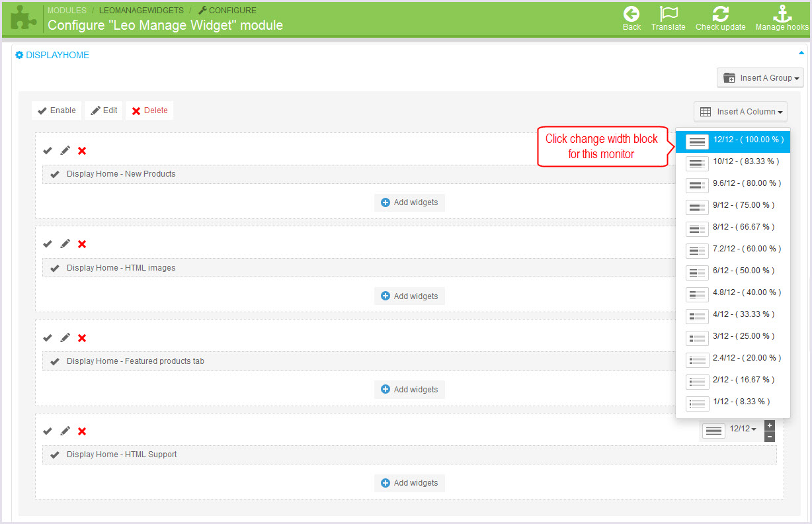Decrease column width with minus stepper

click(770, 437)
